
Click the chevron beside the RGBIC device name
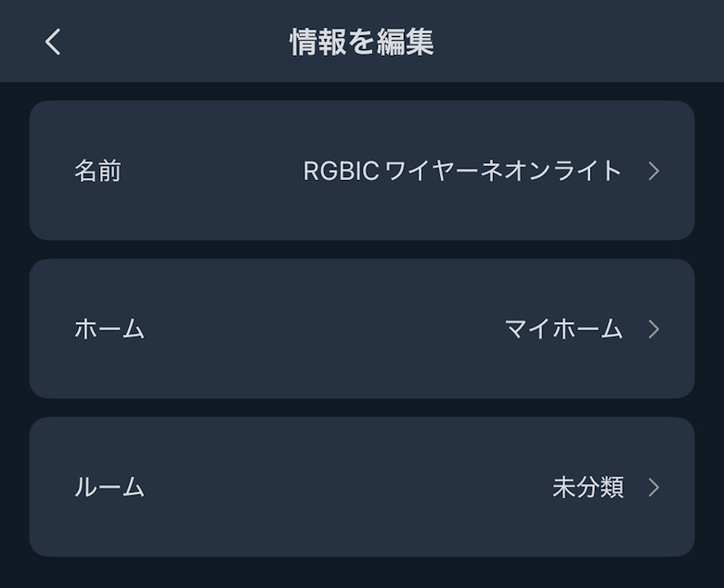click(x=653, y=172)
